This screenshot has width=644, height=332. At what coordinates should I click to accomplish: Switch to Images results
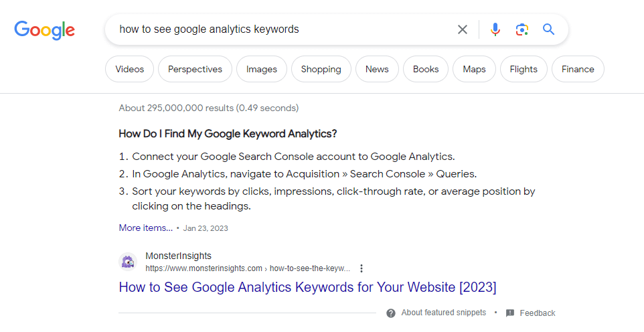click(261, 69)
